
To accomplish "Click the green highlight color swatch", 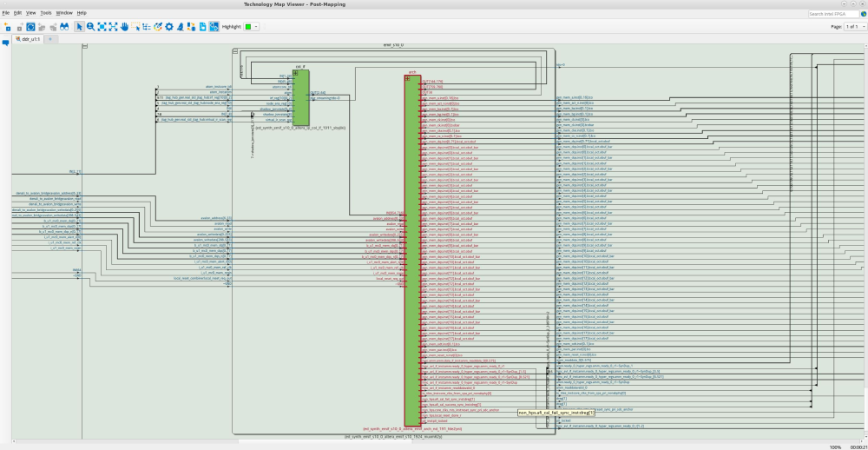I will pos(248,27).
